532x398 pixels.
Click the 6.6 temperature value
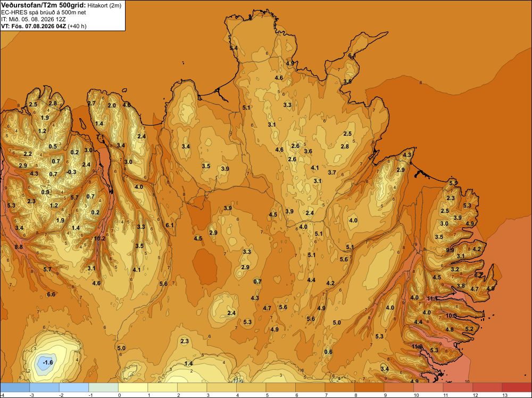coord(51,294)
